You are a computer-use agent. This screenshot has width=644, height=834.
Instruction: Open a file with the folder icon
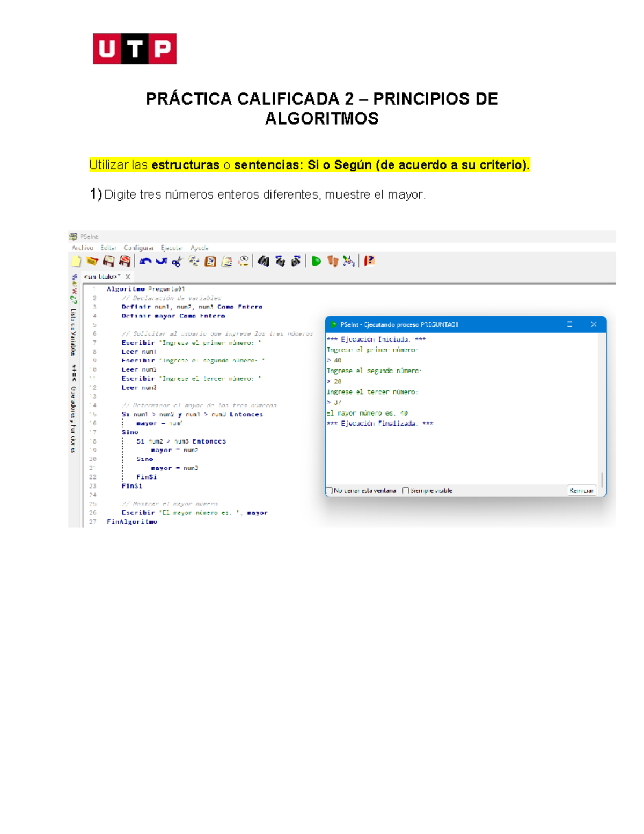tap(92, 262)
